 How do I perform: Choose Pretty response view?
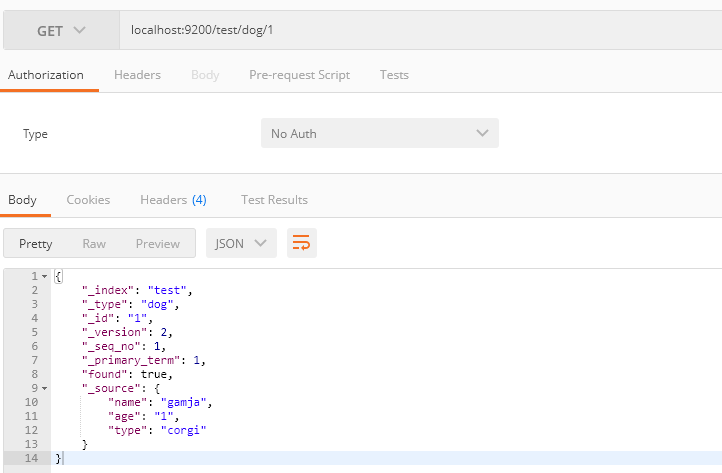point(35,244)
